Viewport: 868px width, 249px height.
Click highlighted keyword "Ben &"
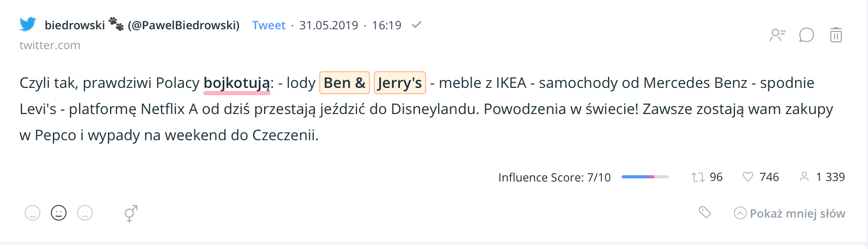pos(344,83)
